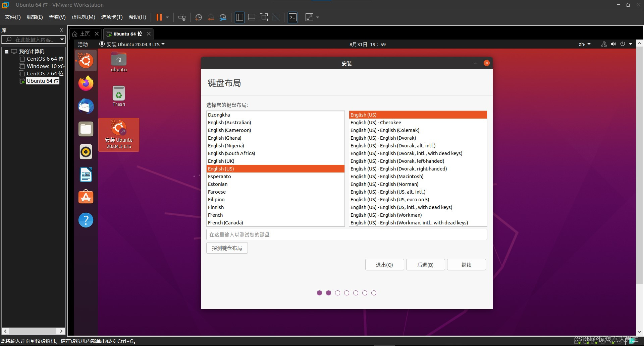
Task: Open Firefox from the dock
Action: pyautogui.click(x=86, y=83)
